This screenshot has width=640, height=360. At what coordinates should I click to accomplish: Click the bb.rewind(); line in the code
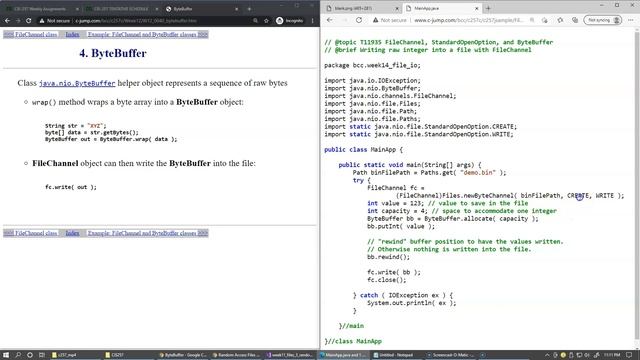(x=388, y=257)
